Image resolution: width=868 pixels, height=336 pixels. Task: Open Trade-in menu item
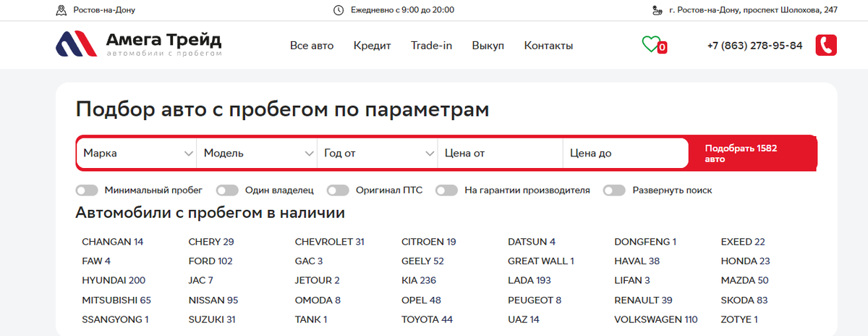432,46
